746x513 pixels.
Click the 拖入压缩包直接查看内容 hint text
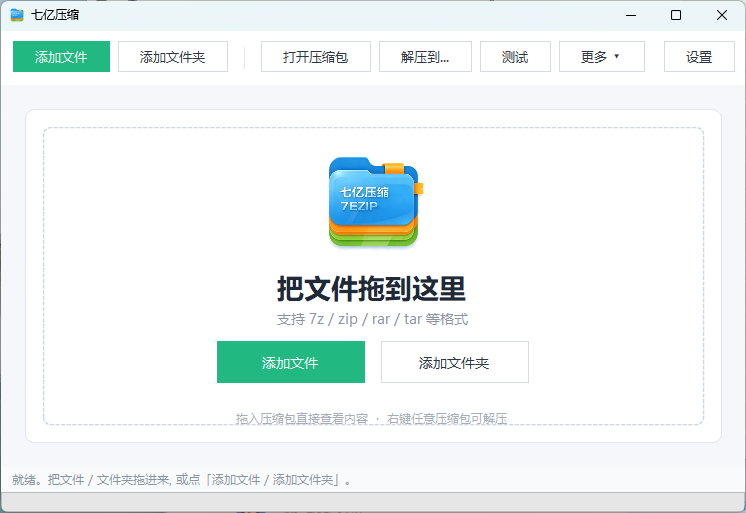(x=302, y=419)
